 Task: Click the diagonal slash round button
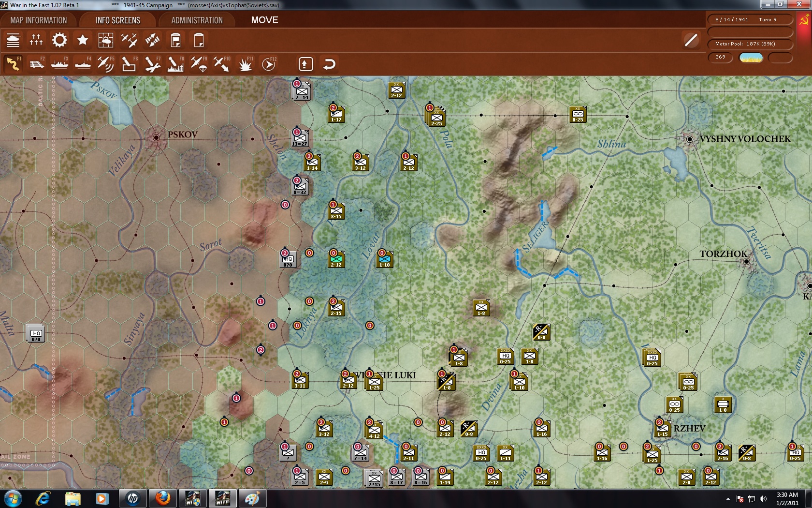(x=691, y=40)
